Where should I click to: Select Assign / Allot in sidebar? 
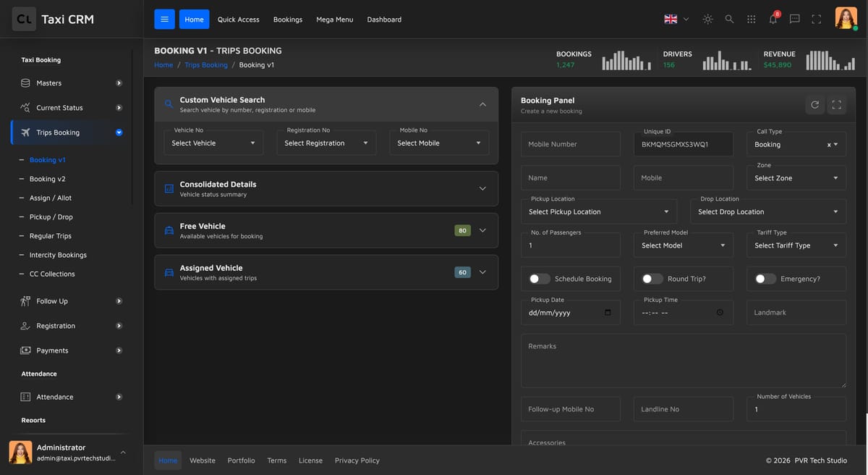pyautogui.click(x=51, y=198)
